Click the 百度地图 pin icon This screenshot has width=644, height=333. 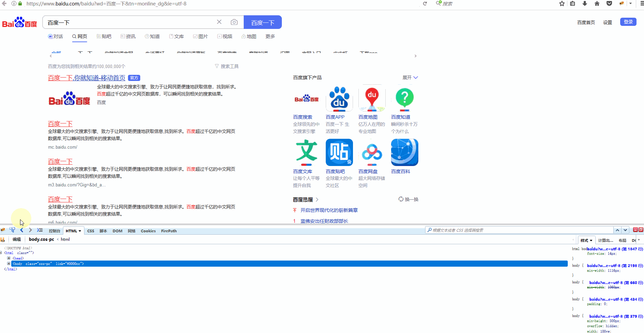pos(372,98)
